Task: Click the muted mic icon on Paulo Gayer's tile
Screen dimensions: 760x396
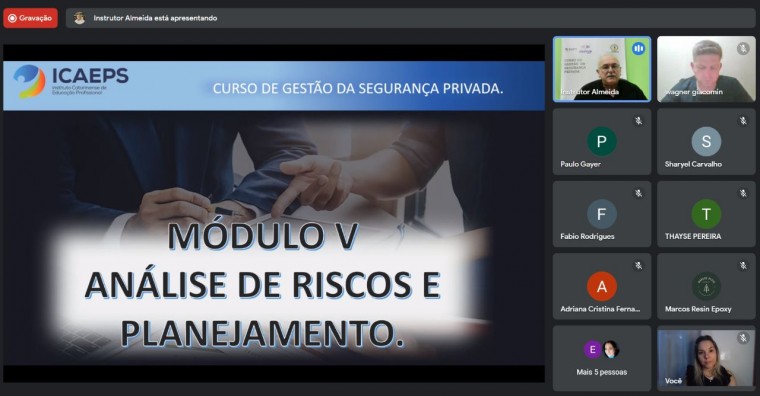Action: tap(638, 121)
